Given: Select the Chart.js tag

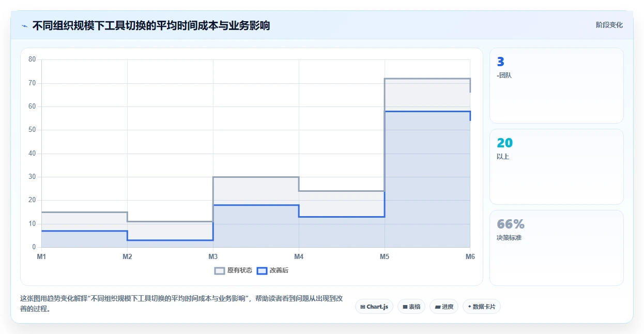Looking at the screenshot, I should [374, 307].
